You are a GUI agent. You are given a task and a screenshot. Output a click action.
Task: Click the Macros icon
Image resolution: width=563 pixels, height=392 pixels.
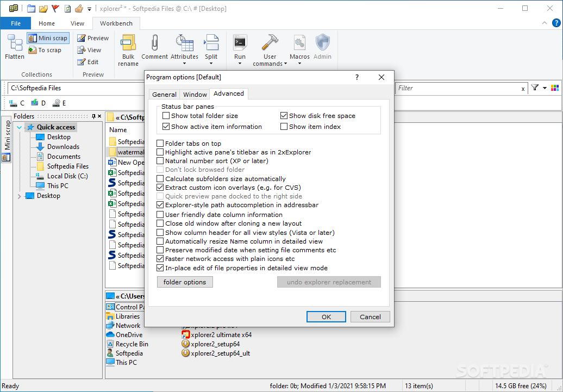tap(299, 42)
